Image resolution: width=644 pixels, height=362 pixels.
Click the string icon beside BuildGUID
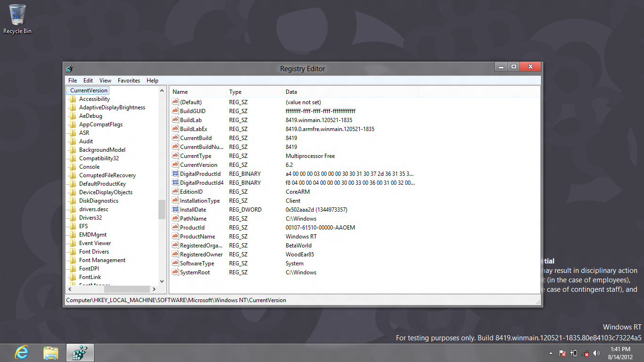point(175,111)
